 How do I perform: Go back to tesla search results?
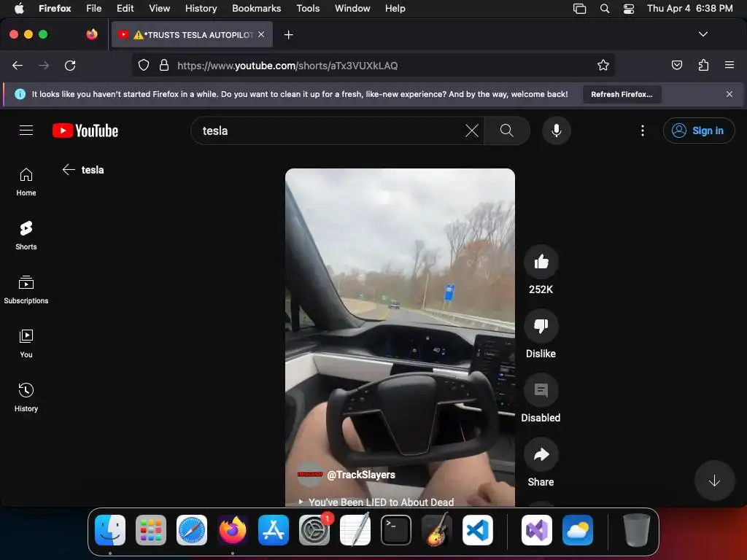click(69, 169)
